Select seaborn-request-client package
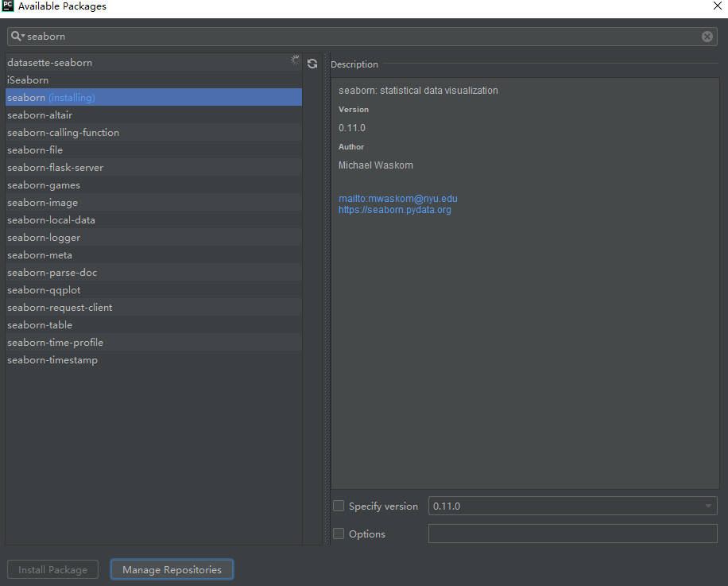 [x=153, y=308]
